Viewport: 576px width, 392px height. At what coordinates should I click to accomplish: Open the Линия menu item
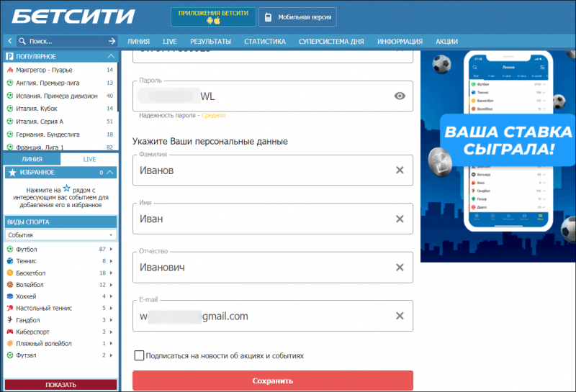[138, 42]
